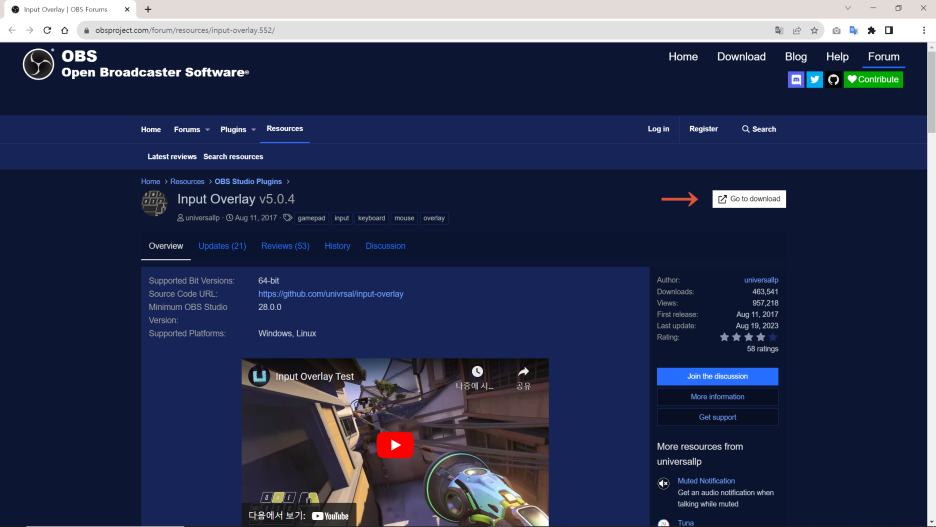Open the tab search chevron in title bar
Image resolution: width=936 pixels, height=527 pixels.
point(848,8)
